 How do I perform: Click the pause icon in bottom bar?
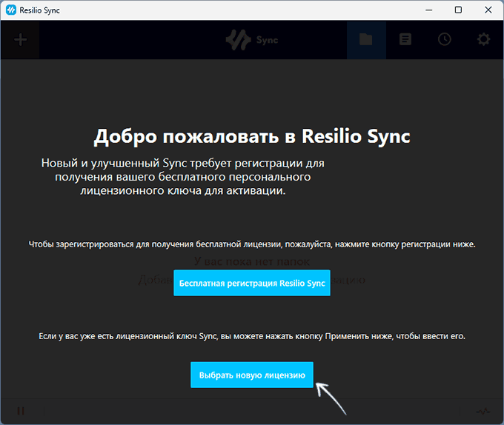tap(21, 411)
